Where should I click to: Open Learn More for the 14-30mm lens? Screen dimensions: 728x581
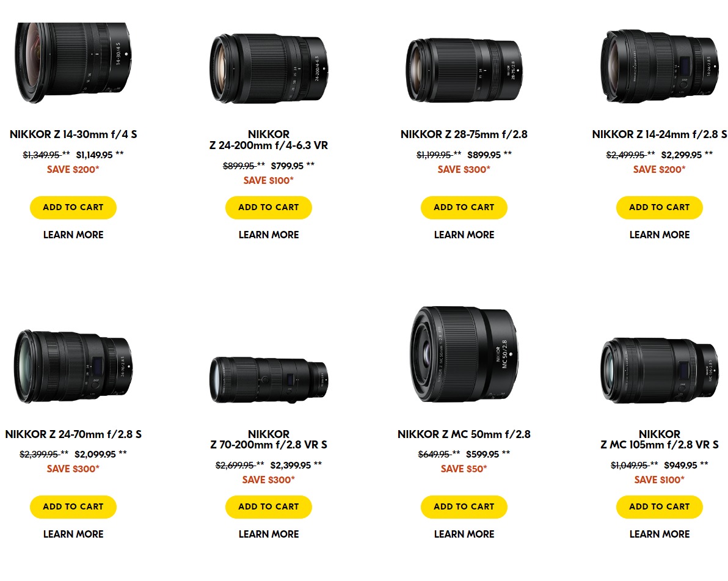[x=73, y=235]
